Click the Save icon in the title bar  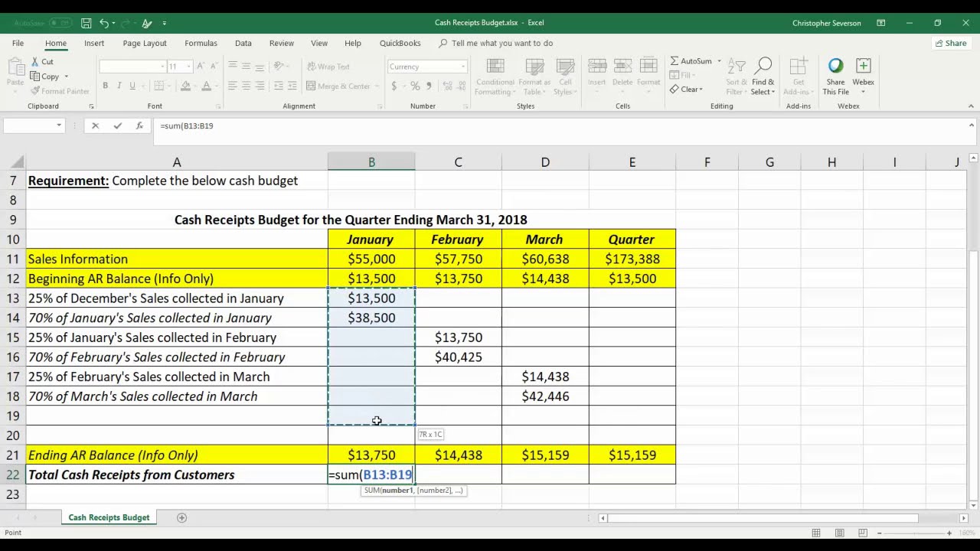pos(86,23)
